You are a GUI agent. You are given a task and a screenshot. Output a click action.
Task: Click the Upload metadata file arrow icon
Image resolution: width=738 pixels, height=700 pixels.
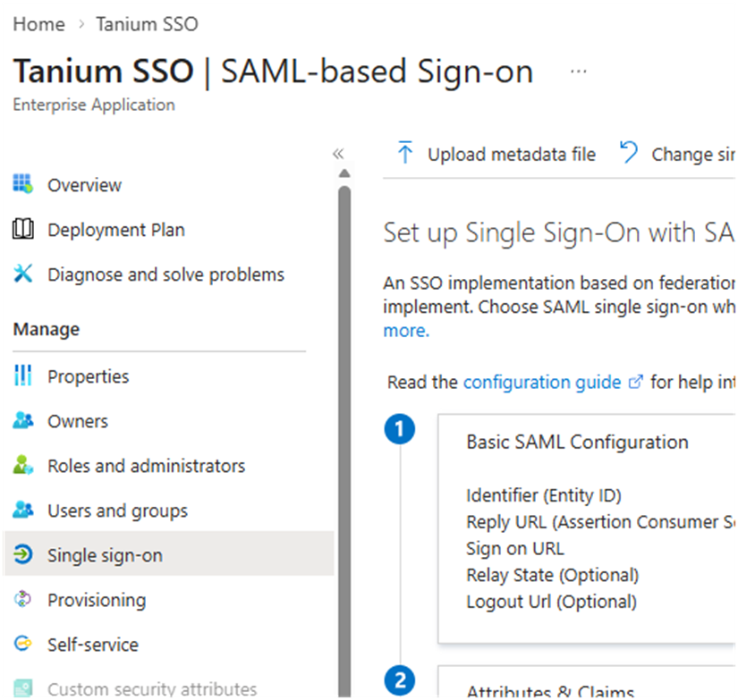[x=405, y=154]
